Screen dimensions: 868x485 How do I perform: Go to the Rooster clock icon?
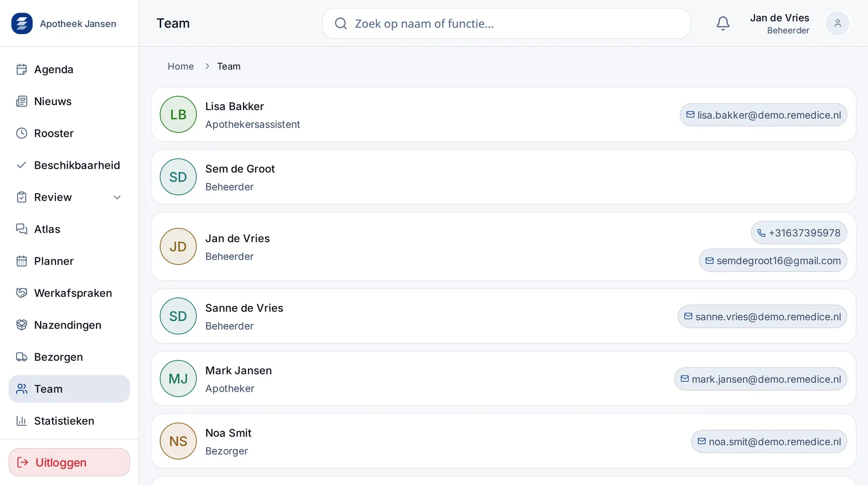[x=22, y=133]
